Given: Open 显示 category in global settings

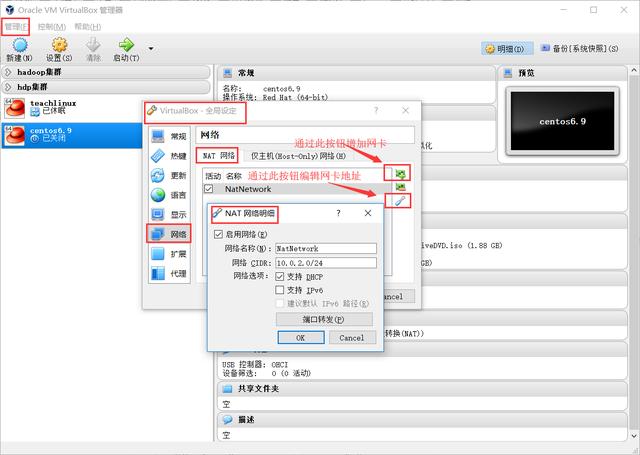Looking at the screenshot, I should tap(169, 215).
